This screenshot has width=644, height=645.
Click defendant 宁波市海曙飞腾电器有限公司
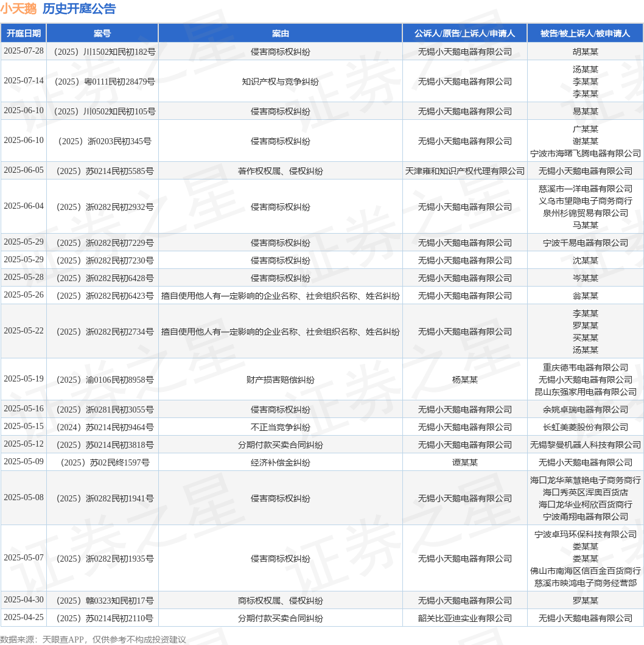pos(585,153)
